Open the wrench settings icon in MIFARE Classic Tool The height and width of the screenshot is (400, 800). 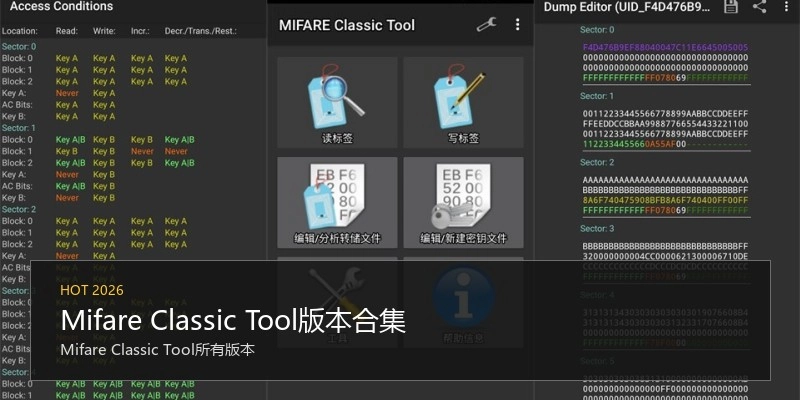coord(486,24)
